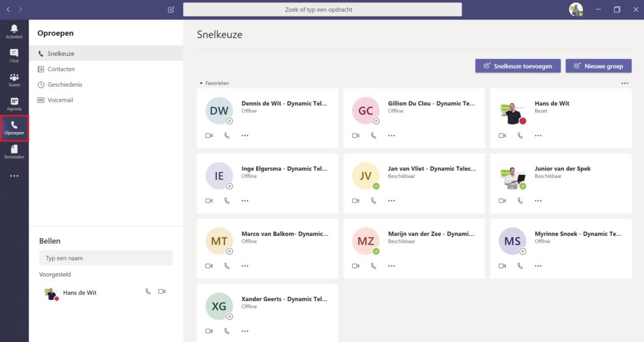Open the Geschiedenis call history tab

tap(106, 85)
